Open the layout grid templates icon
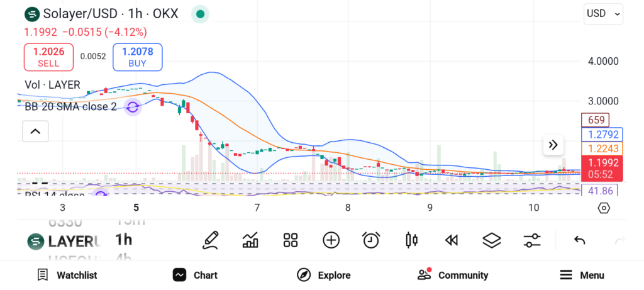644x290 pixels. [x=290, y=240]
